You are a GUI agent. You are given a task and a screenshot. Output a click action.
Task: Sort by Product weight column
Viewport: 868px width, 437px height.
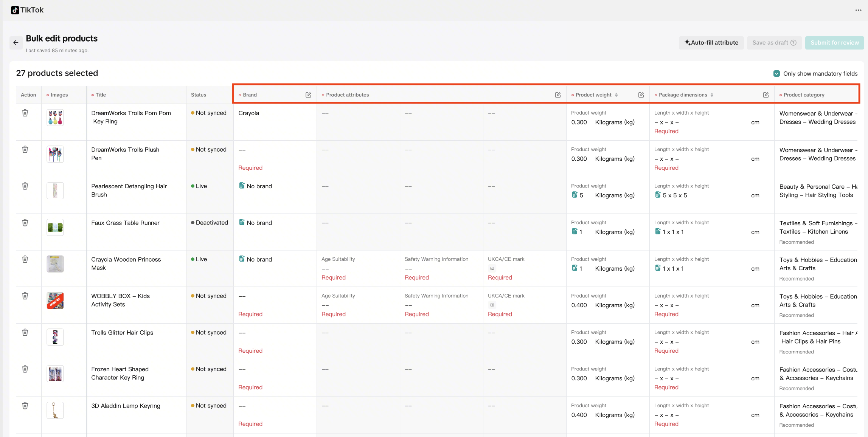point(616,95)
